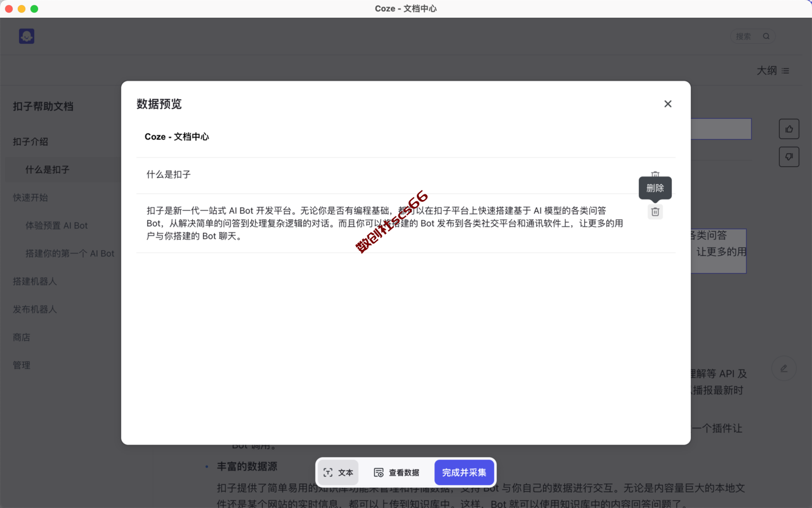Open 体验预置 AI Bot sidebar item
812x508 pixels.
(x=56, y=225)
